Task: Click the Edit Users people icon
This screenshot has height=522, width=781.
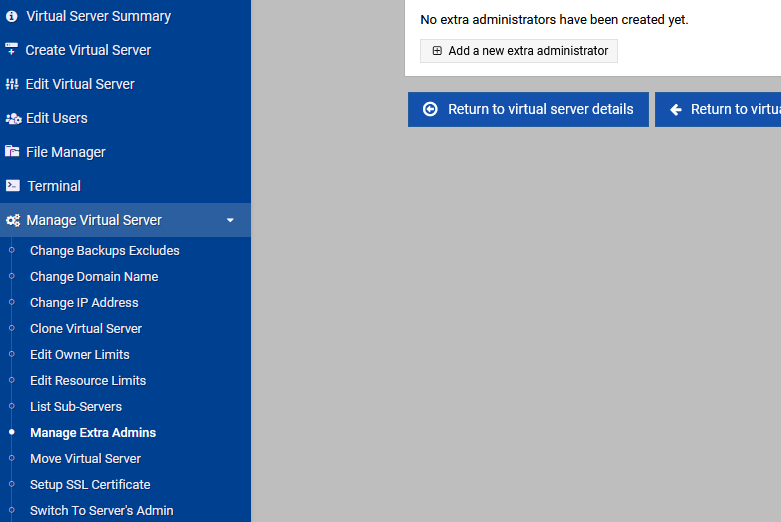Action: pyautogui.click(x=13, y=119)
